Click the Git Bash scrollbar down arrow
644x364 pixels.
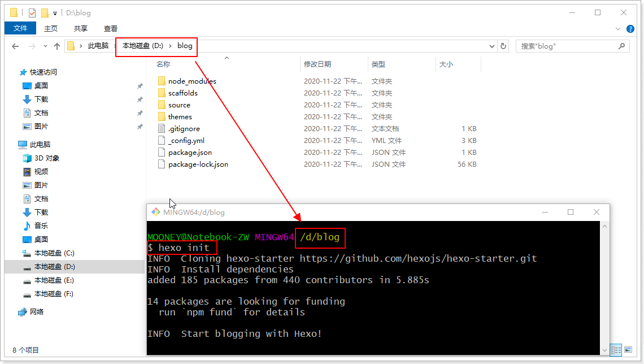(604, 350)
